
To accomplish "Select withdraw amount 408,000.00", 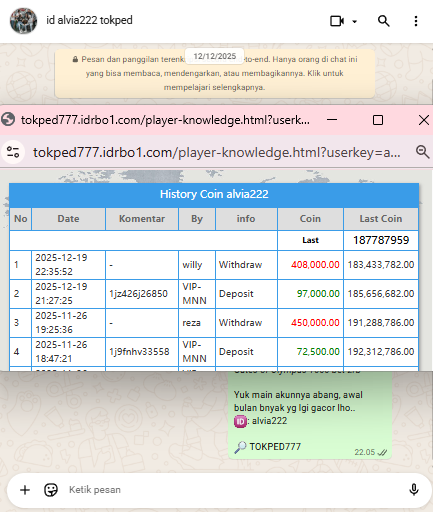I will pos(315,265).
